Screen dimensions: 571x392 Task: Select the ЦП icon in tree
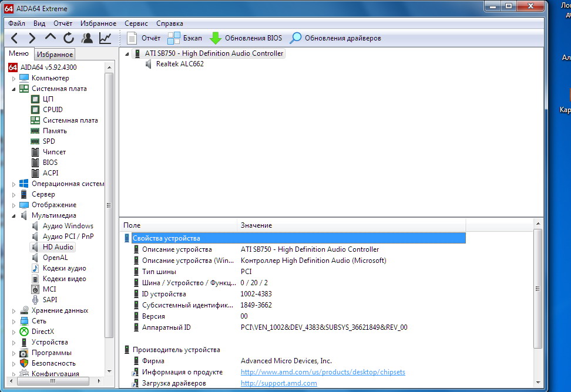[x=35, y=99]
